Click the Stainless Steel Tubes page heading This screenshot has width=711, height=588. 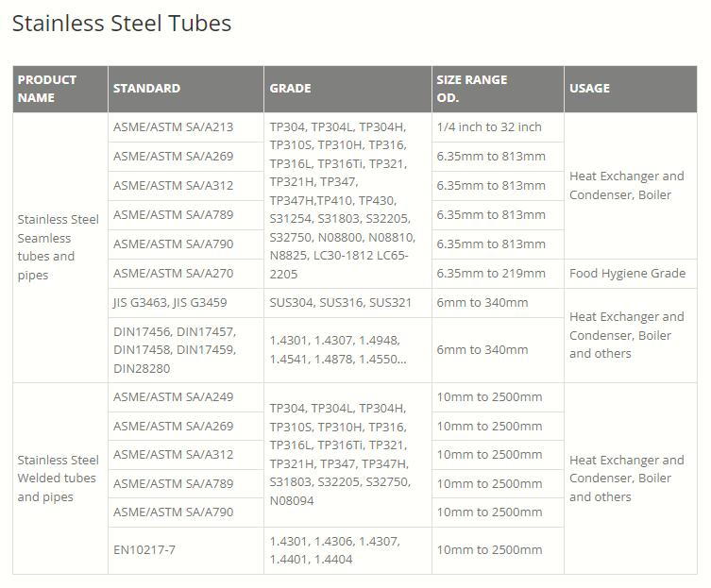tap(121, 24)
